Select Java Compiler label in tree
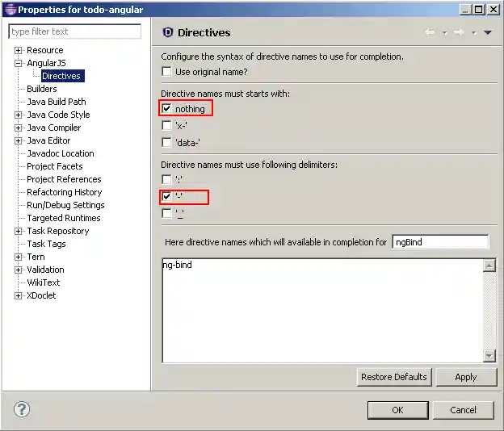 (53, 128)
